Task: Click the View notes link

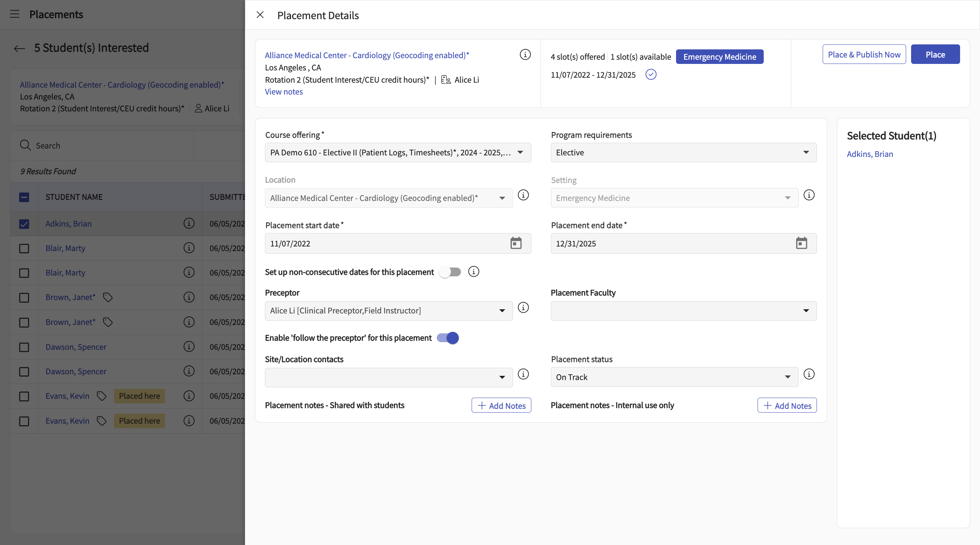Action: 284,92
